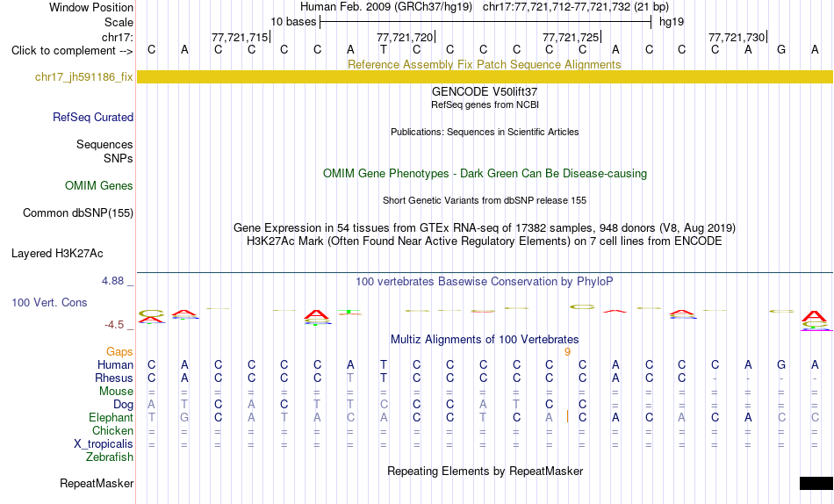Click the Sequences track label

click(104, 144)
